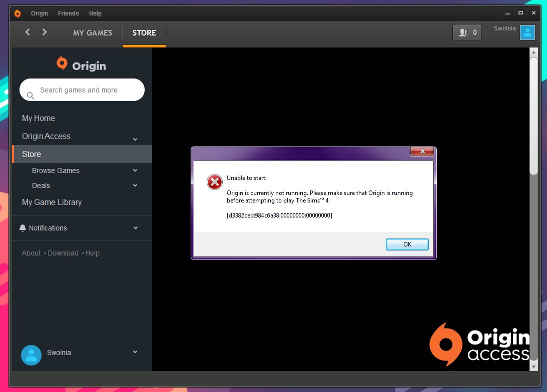Image resolution: width=547 pixels, height=392 pixels.
Task: Select the STORE tab
Action: click(x=144, y=33)
